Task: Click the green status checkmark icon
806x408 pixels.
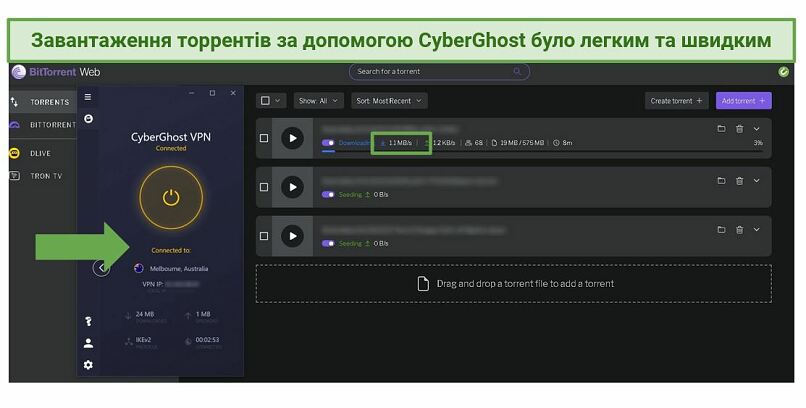Action: click(x=783, y=72)
